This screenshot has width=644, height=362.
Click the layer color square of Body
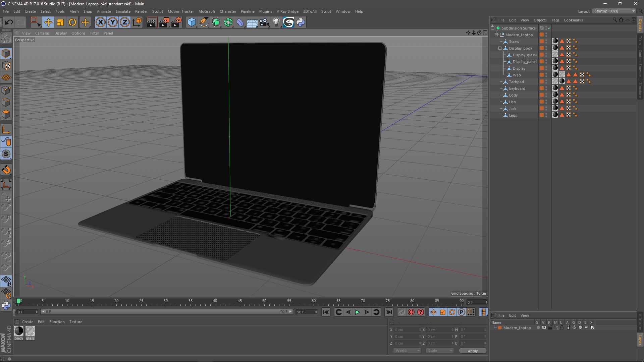click(x=541, y=95)
